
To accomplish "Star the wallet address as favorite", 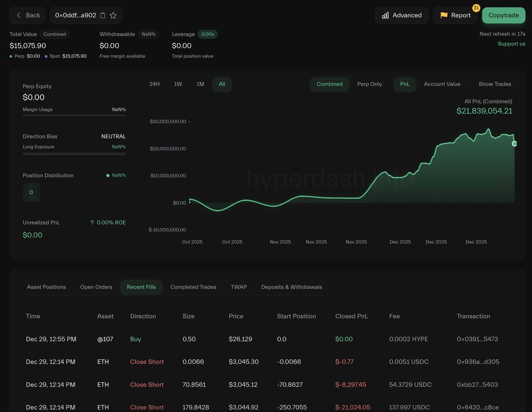I will point(113,16).
